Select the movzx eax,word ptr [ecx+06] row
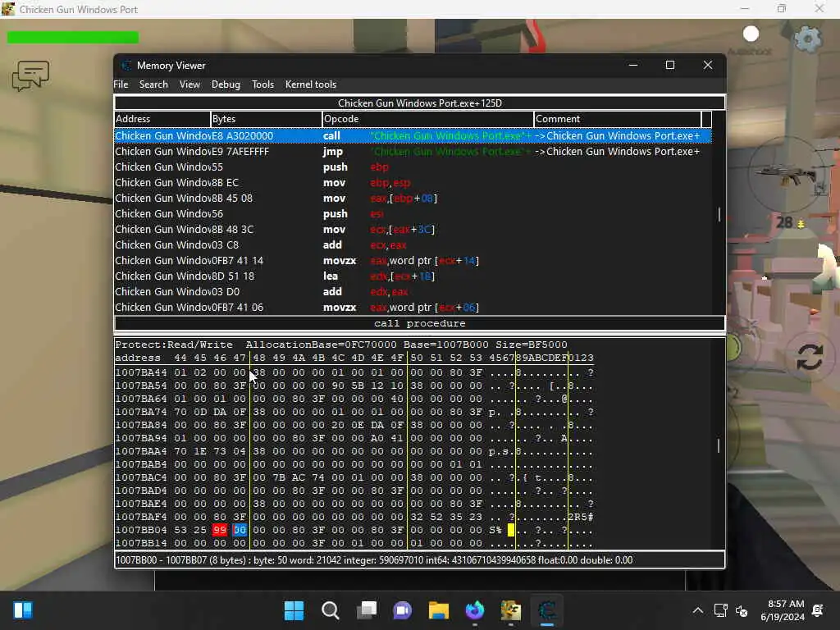The height and width of the screenshot is (630, 840). [413, 307]
